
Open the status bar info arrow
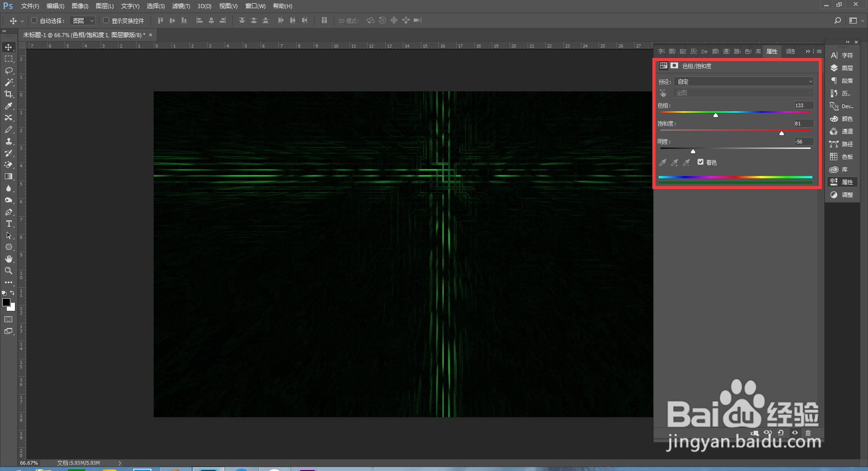coord(120,463)
